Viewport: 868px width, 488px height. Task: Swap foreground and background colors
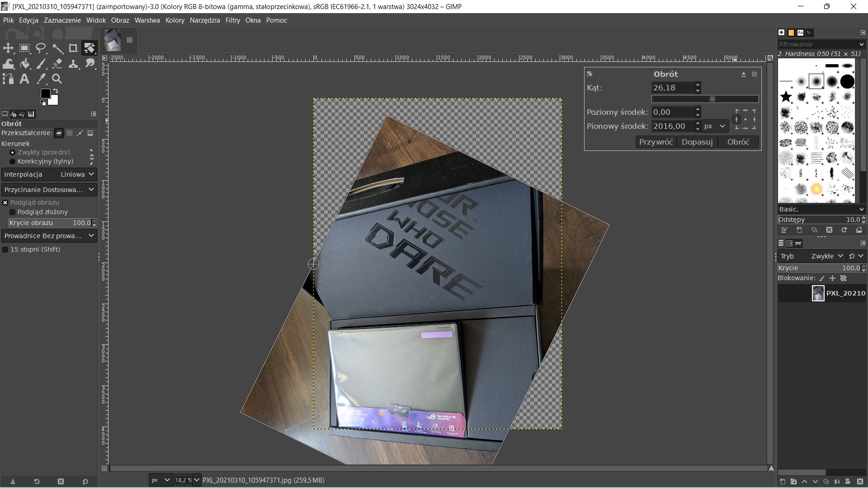pos(56,91)
